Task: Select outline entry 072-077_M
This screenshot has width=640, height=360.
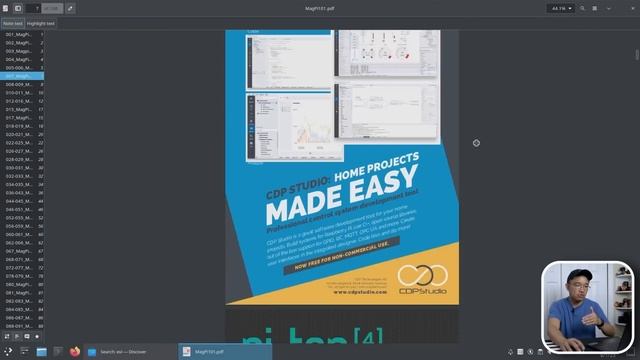Action: [x=22, y=268]
